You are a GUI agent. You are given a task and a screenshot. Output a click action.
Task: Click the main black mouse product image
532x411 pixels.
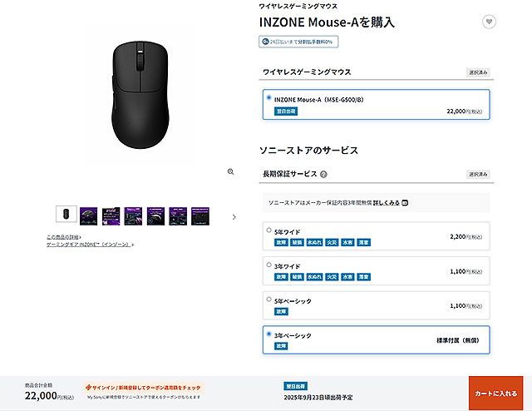click(x=140, y=95)
